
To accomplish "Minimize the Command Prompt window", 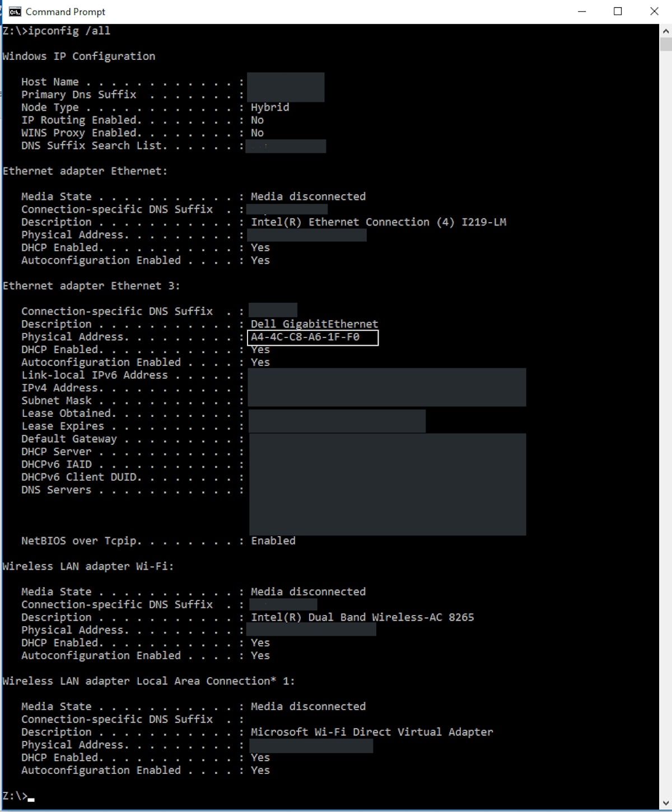I will (582, 12).
